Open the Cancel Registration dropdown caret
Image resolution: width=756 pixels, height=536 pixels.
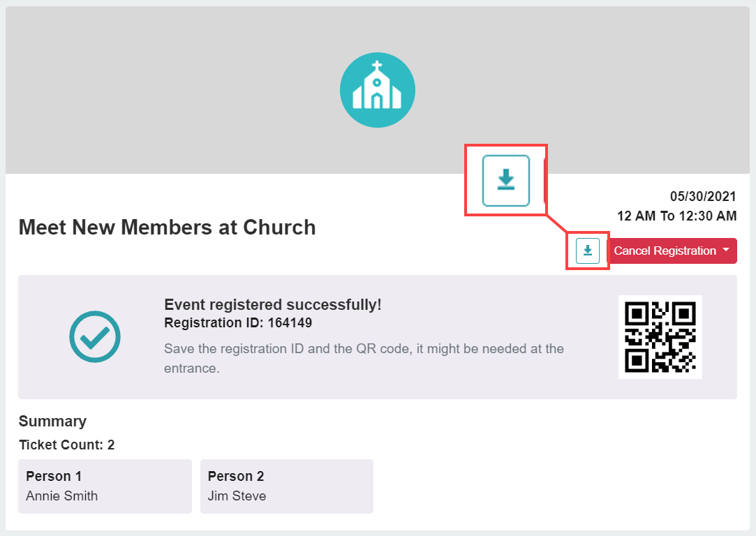[725, 250]
